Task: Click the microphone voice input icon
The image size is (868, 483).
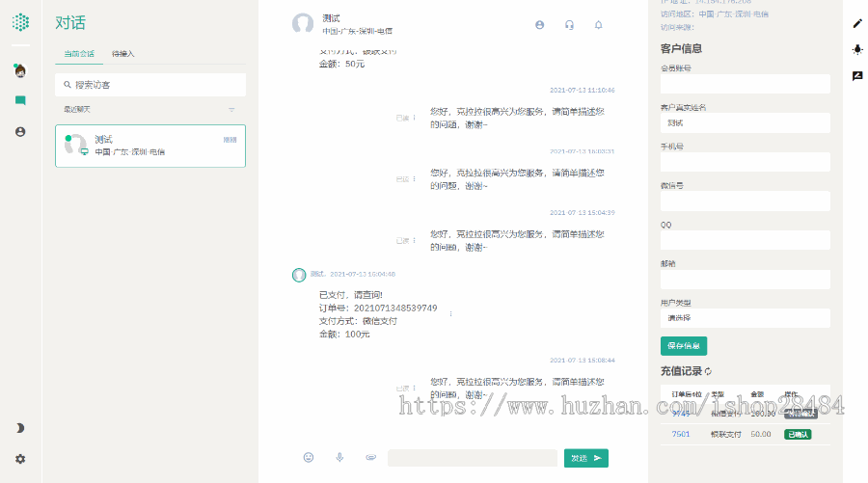Action: (x=339, y=457)
